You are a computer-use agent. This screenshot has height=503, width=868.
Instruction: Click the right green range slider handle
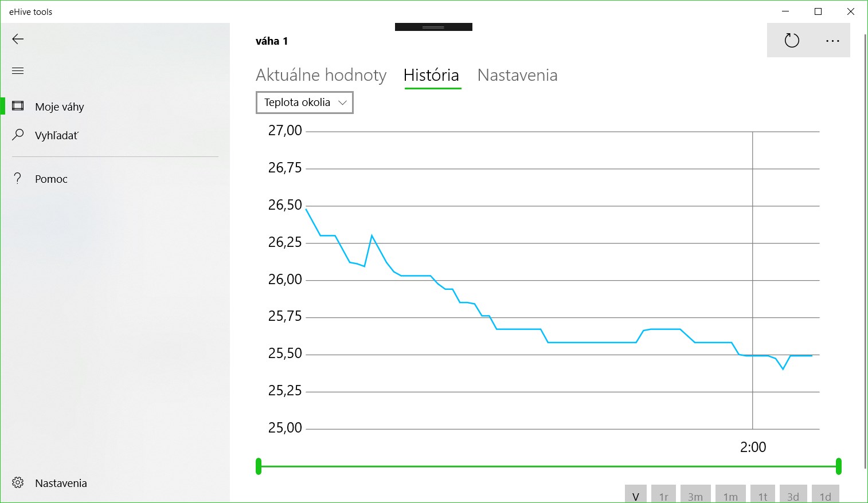pyautogui.click(x=839, y=466)
